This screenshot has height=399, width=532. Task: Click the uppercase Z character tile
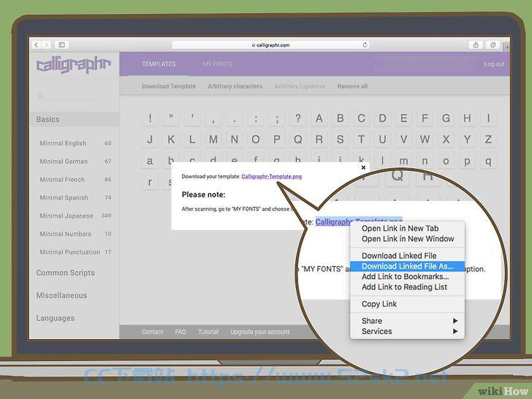point(488,140)
